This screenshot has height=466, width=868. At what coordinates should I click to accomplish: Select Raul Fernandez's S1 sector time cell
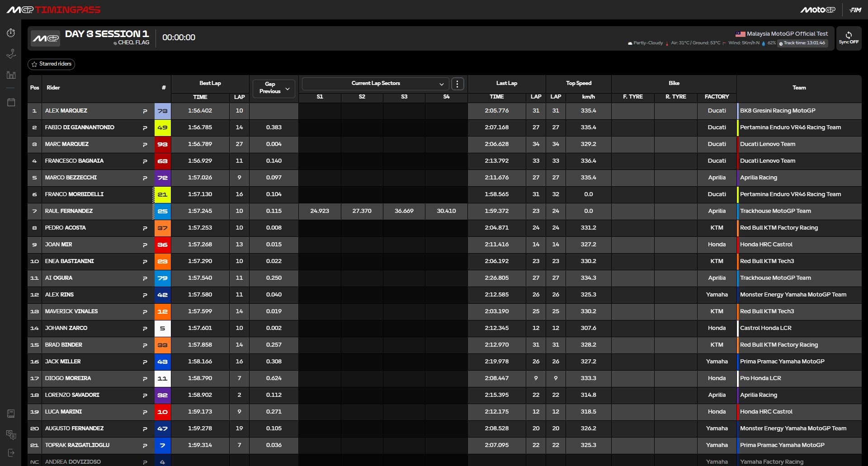[x=320, y=211]
